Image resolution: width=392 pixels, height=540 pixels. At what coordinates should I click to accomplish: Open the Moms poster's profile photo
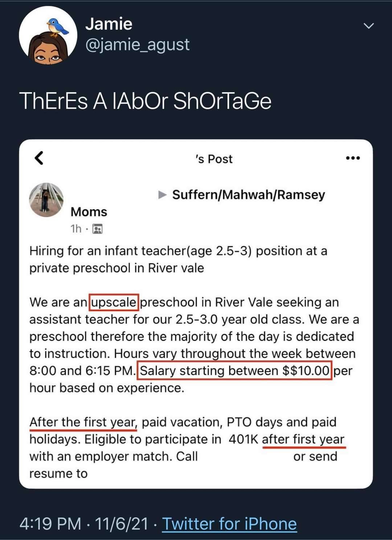click(46, 200)
